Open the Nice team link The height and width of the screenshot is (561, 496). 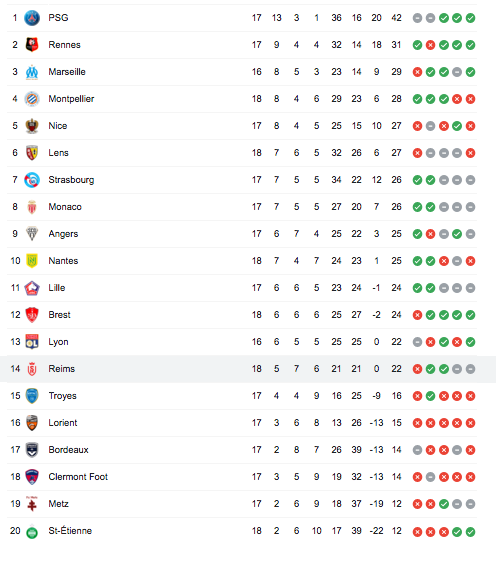58,126
